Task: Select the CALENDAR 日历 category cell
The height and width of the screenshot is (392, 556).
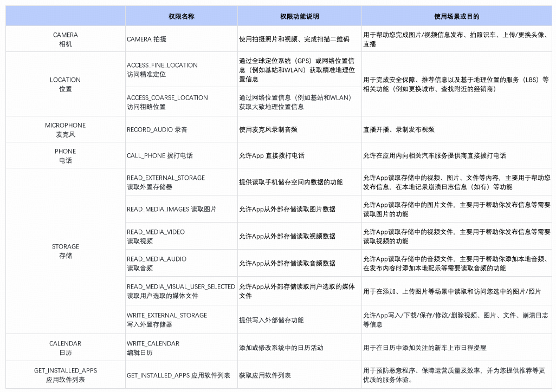Action: tap(65, 348)
